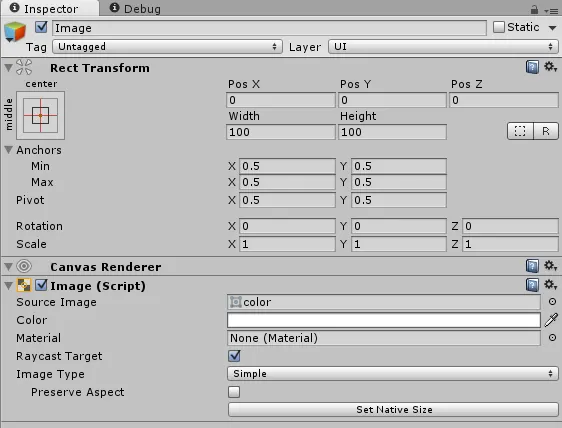
Task: Enable the Preserve Aspect checkbox
Action: pyautogui.click(x=234, y=392)
